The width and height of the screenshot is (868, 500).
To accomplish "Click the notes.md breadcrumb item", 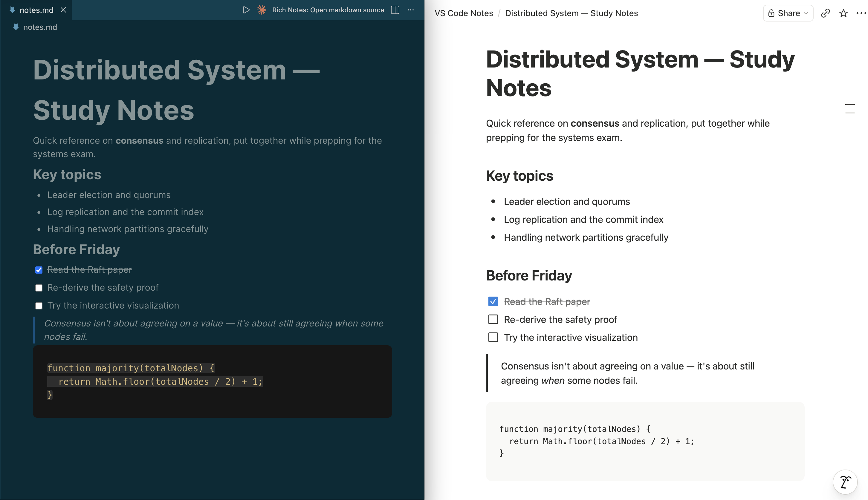I will (x=40, y=27).
